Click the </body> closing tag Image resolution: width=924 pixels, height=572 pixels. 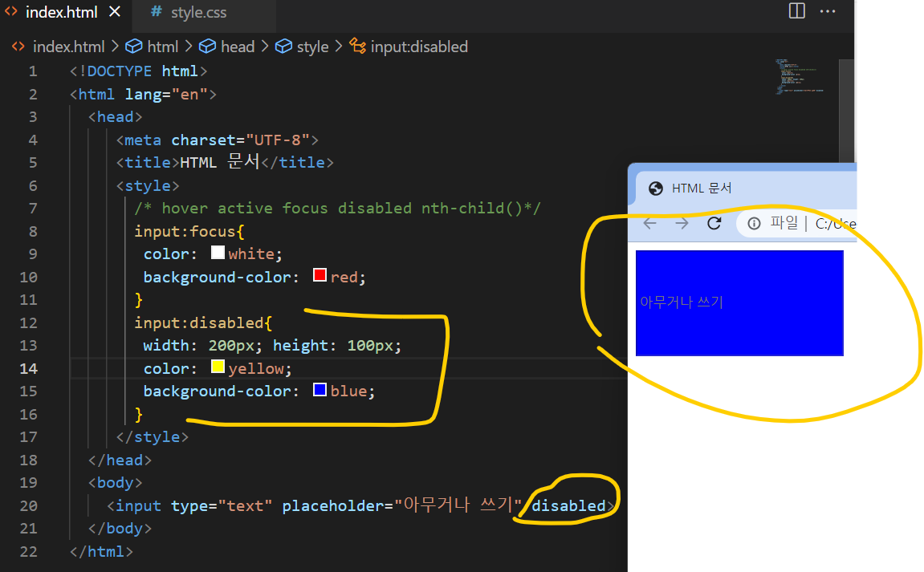pyautogui.click(x=120, y=529)
